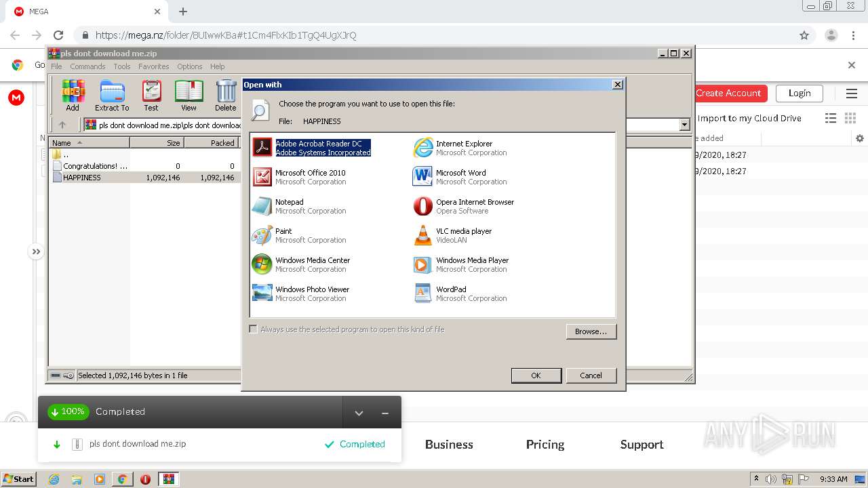Choose WordPad from the program list
Image resolution: width=868 pixels, height=488 pixels.
[x=460, y=293]
